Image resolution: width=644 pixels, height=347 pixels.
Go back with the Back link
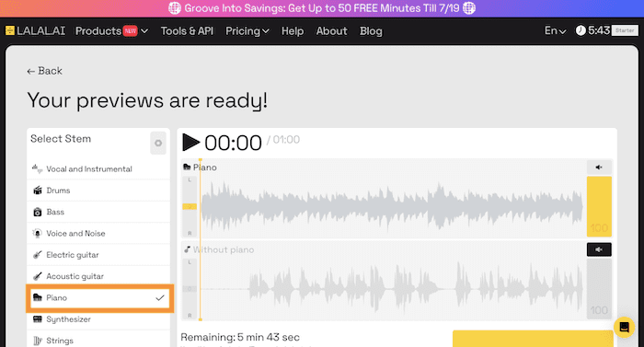click(45, 71)
